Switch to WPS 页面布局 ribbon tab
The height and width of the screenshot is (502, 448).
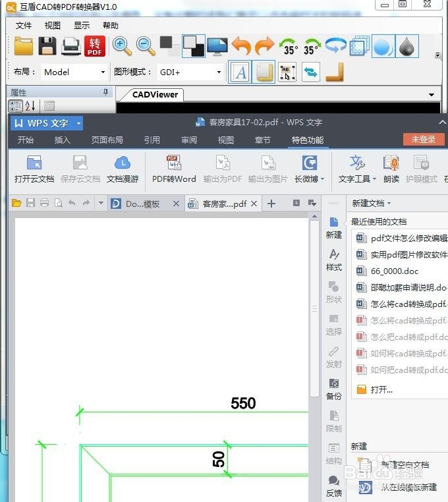(107, 140)
